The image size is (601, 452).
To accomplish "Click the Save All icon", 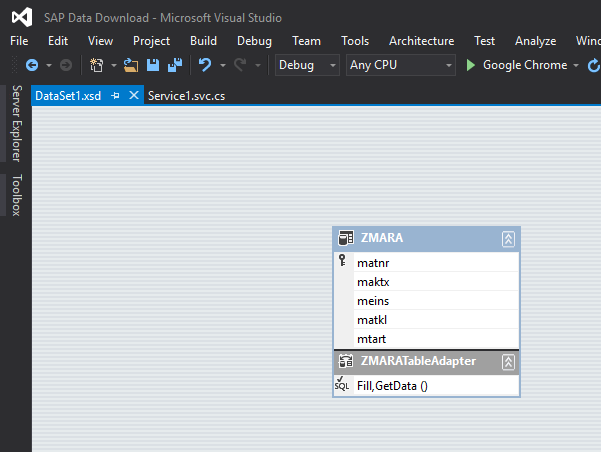I will 175,65.
